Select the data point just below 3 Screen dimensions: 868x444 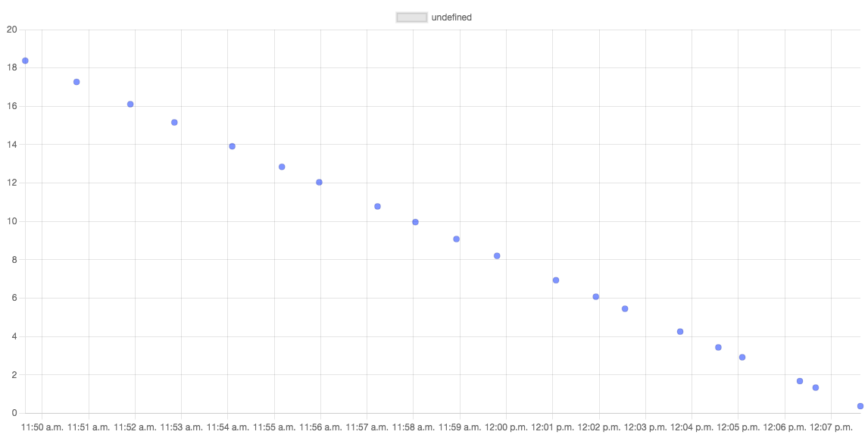click(742, 357)
